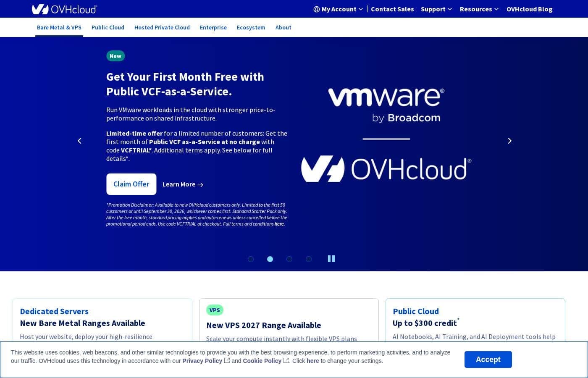Open the Support menu label
The width and height of the screenshot is (588, 378).
tap(433, 9)
